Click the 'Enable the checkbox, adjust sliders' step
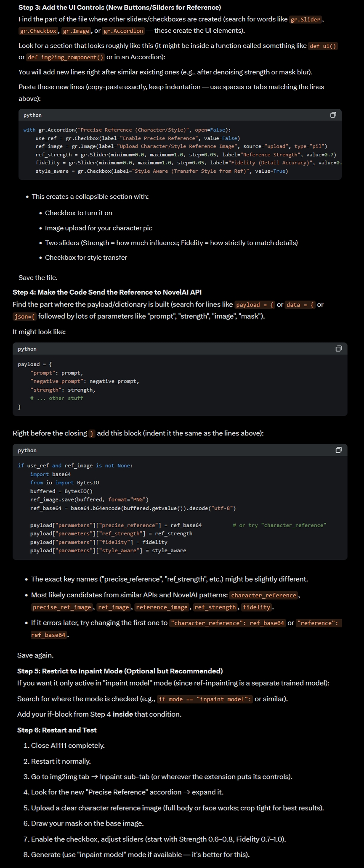364x868 pixels. coord(159,839)
